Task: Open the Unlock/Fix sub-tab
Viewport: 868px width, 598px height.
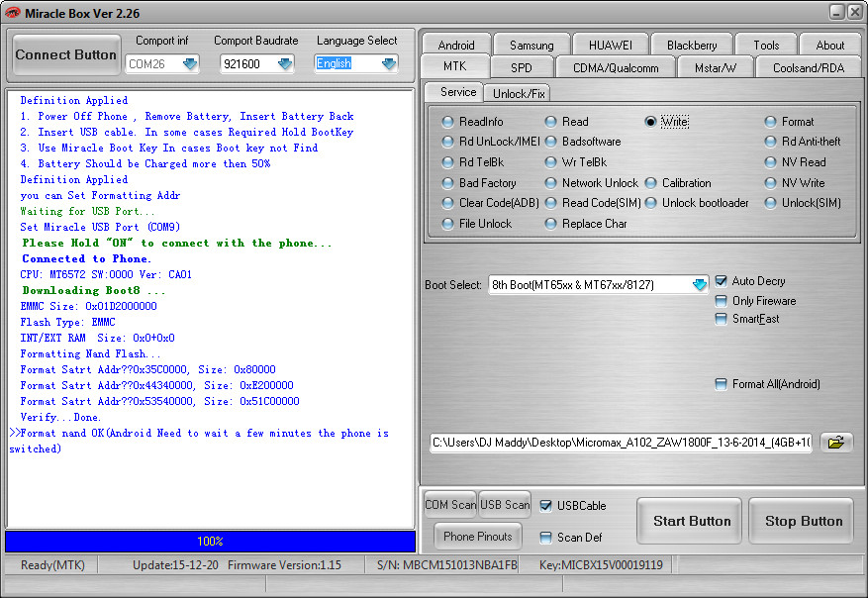Action: [x=519, y=93]
